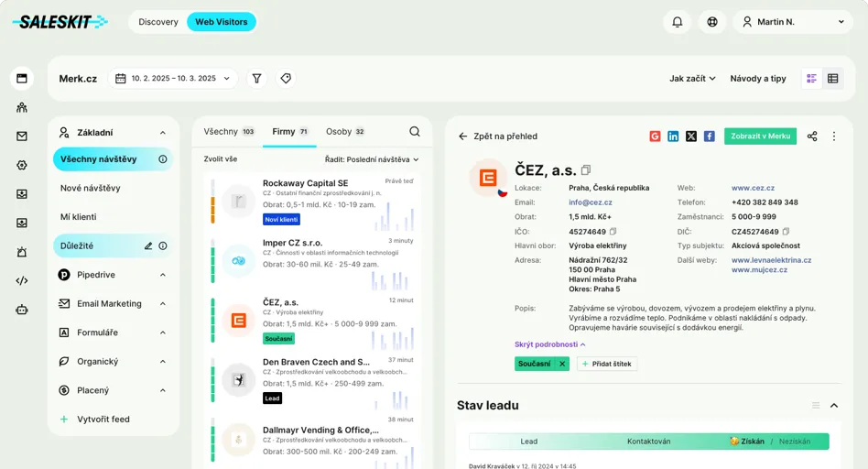Open ČEZ LinkedIn icon

pos(673,136)
